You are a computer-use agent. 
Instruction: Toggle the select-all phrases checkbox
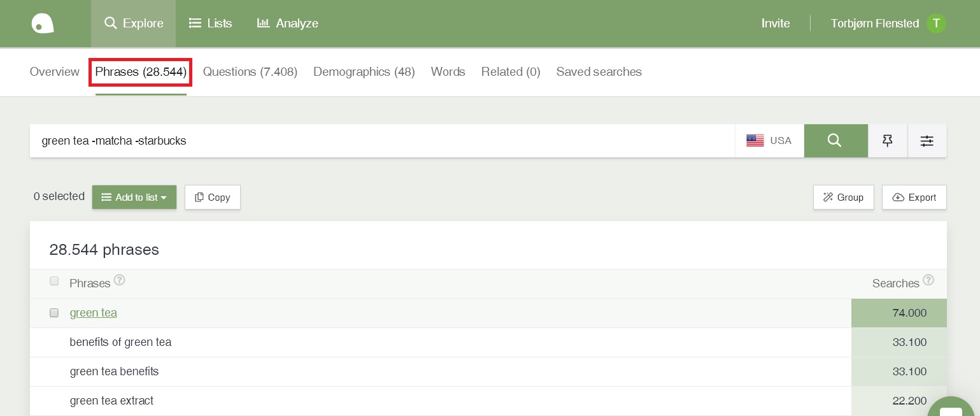point(54,281)
